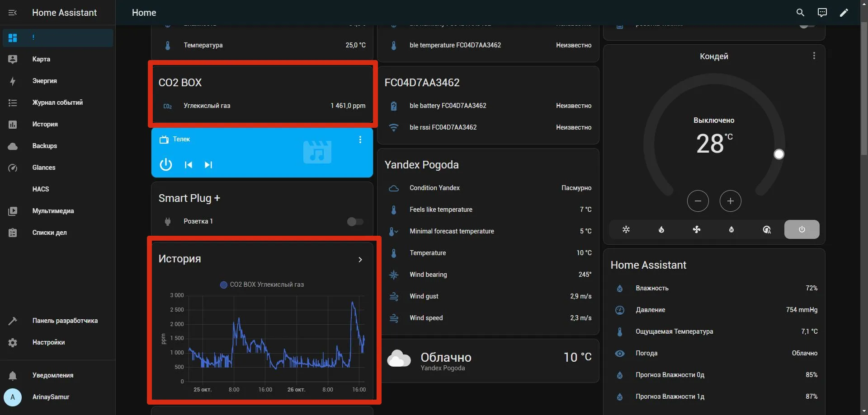Open the ArinaySamur user profile
The height and width of the screenshot is (415, 868).
click(58, 397)
